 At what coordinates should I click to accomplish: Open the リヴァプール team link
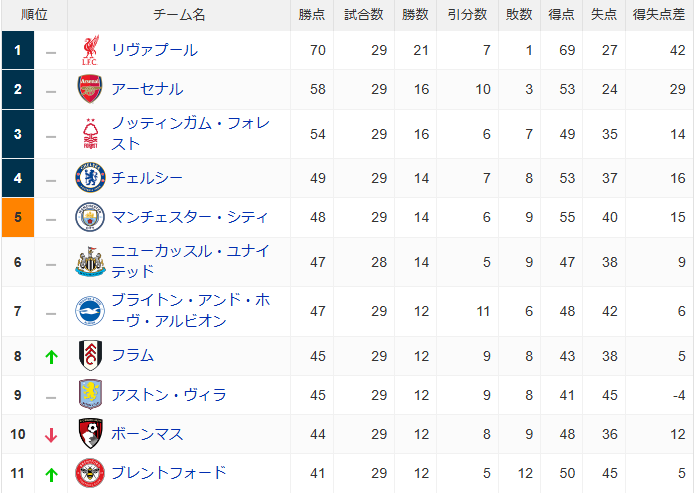(x=154, y=50)
